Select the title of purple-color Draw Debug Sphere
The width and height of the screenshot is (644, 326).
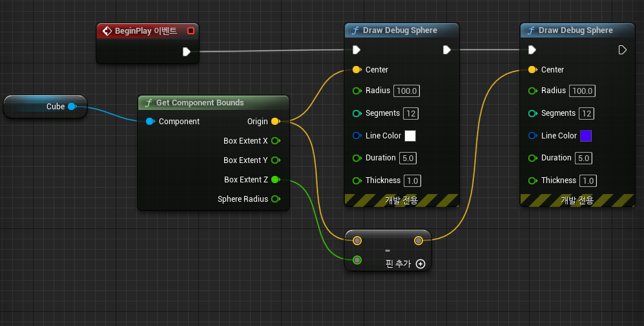(x=576, y=30)
